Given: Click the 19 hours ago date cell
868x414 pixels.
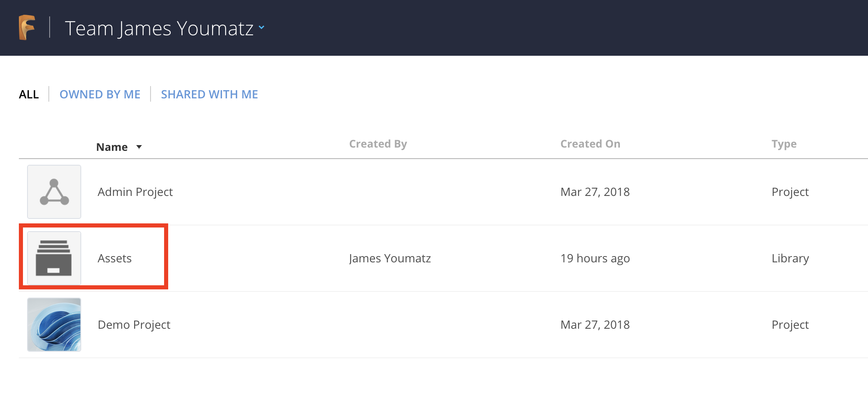Looking at the screenshot, I should 595,258.
